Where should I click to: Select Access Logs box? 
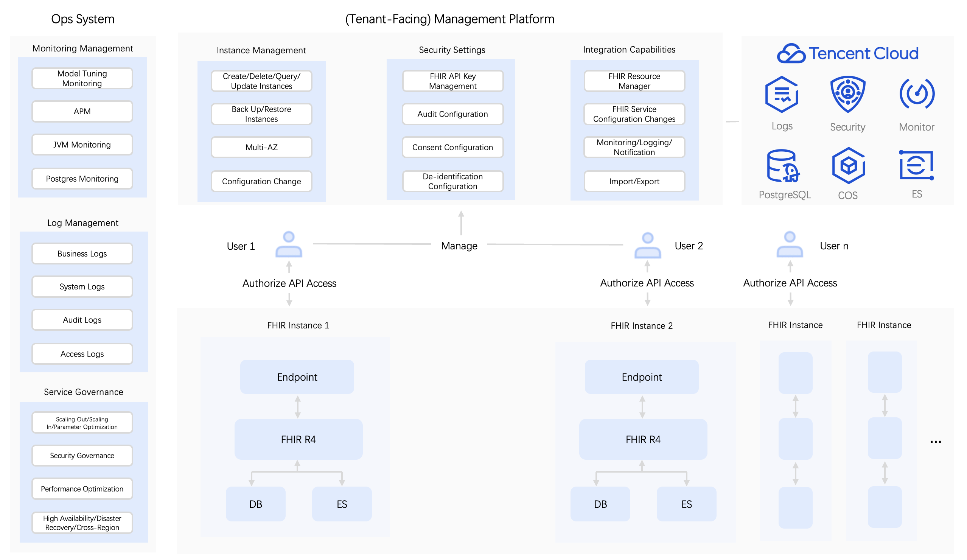click(x=82, y=353)
